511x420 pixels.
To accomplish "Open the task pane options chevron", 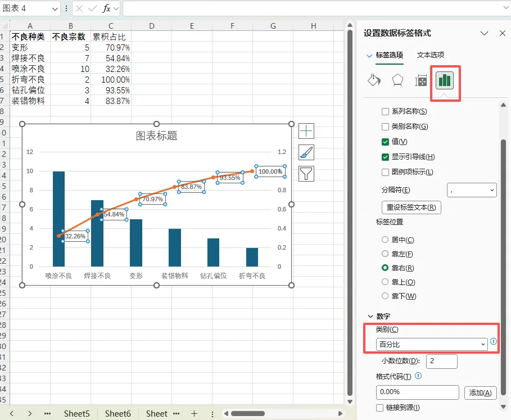I will (x=484, y=33).
